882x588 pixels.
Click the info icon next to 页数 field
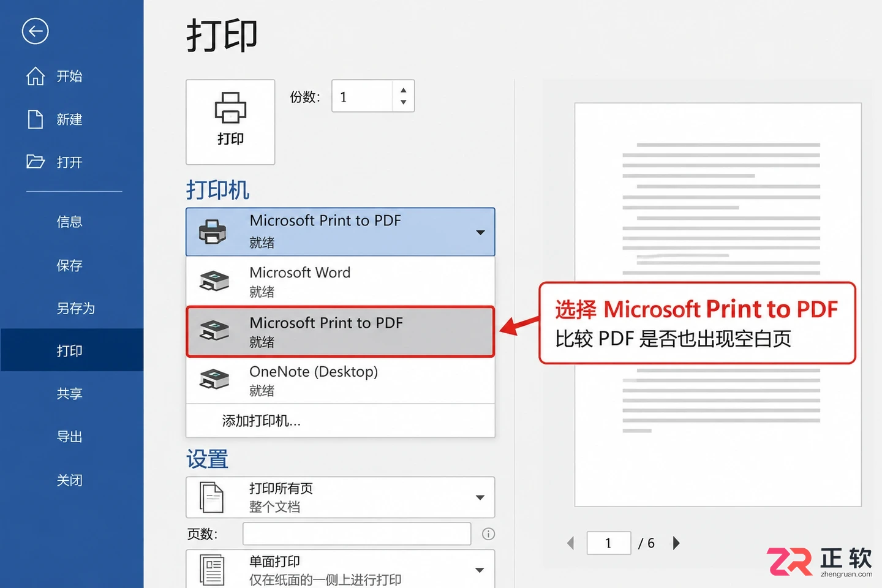(488, 534)
